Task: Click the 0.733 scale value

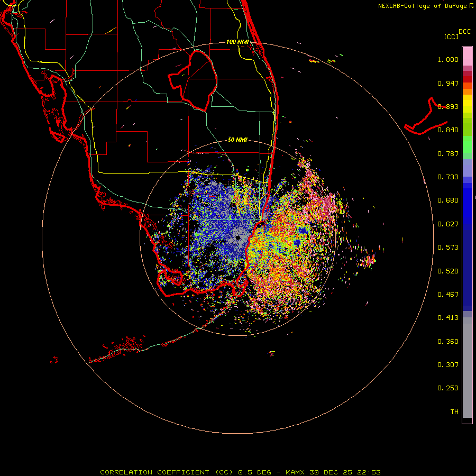Action: tap(448, 177)
